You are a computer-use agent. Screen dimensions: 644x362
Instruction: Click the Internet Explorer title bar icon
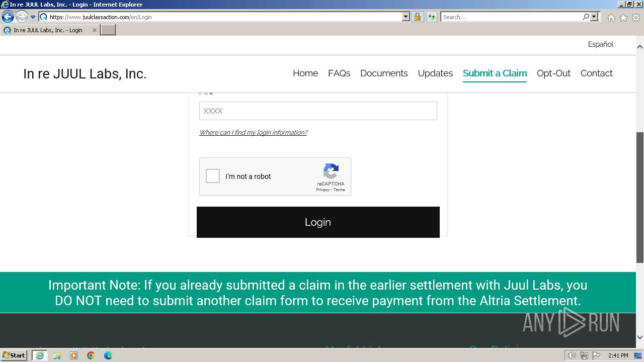pyautogui.click(x=5, y=5)
